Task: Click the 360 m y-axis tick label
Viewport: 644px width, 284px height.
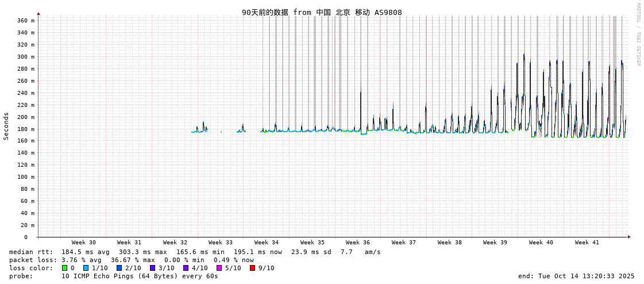Action: (26, 21)
